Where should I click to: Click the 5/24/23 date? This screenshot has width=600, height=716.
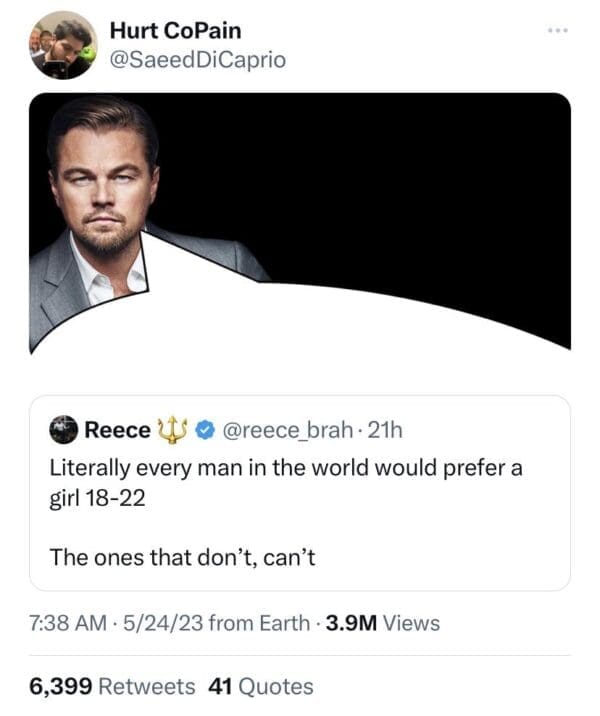[x=166, y=623]
